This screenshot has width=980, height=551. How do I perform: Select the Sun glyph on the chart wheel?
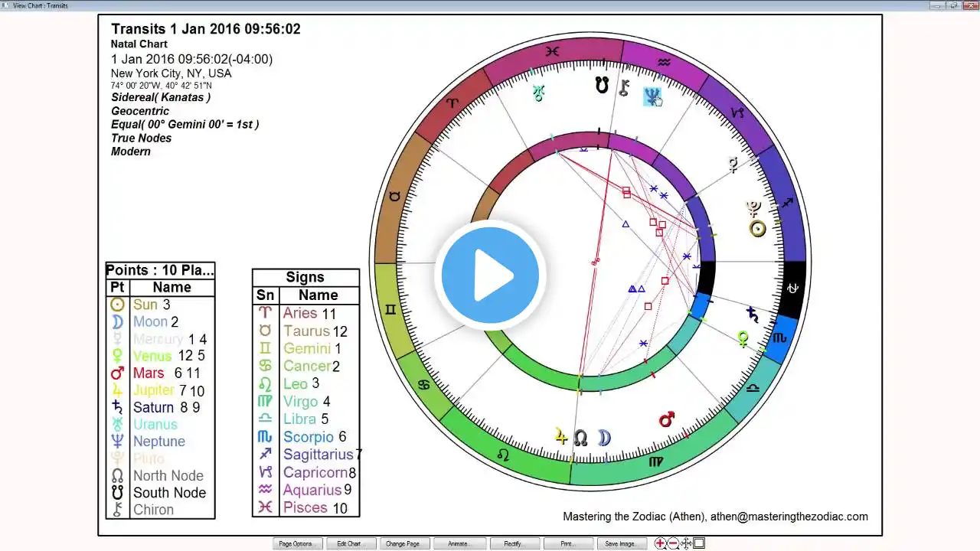(757, 229)
